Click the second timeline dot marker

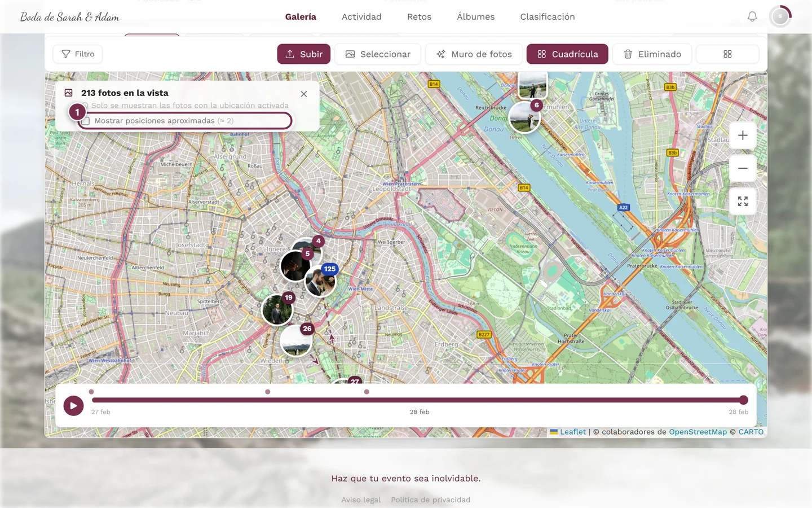(x=268, y=392)
